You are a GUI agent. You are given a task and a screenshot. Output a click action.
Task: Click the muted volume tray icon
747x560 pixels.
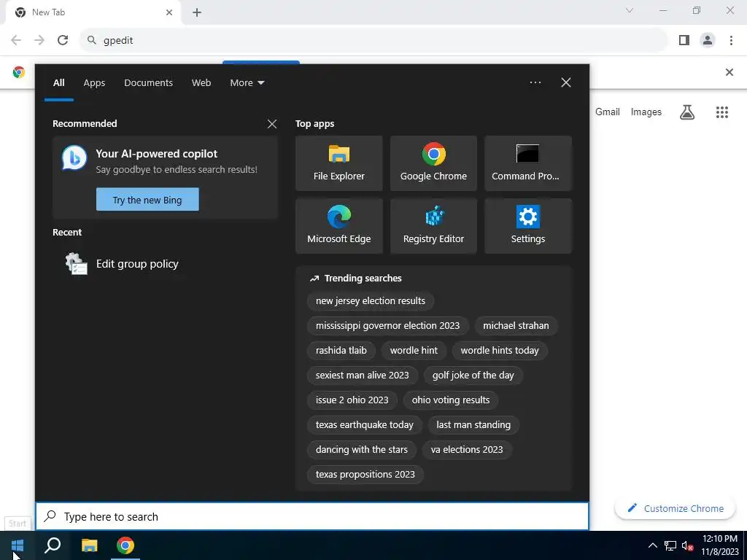pos(687,545)
